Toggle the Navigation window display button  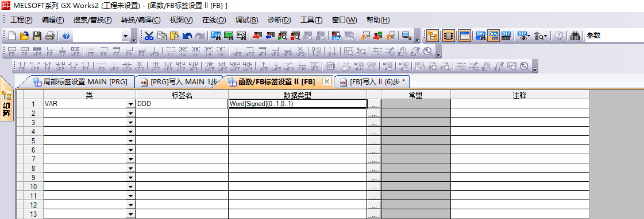(x=433, y=36)
